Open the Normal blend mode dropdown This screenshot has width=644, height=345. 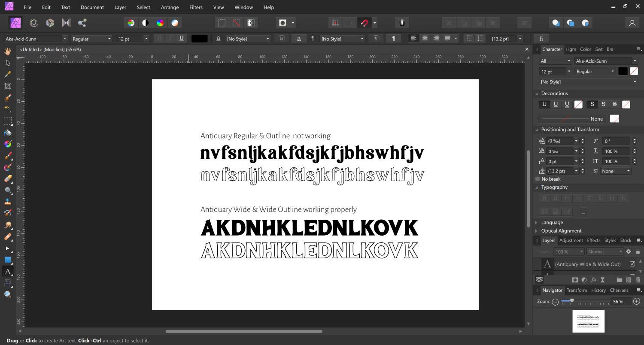[605, 251]
